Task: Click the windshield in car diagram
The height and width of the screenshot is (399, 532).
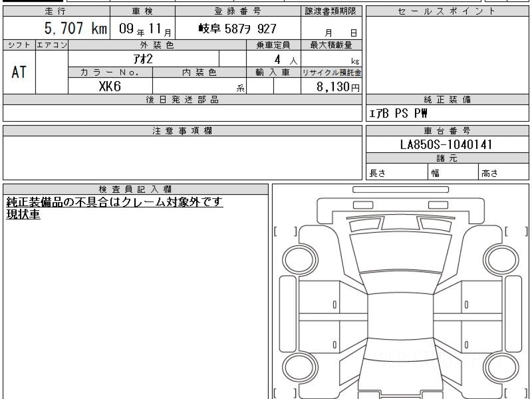Action: coord(400,283)
